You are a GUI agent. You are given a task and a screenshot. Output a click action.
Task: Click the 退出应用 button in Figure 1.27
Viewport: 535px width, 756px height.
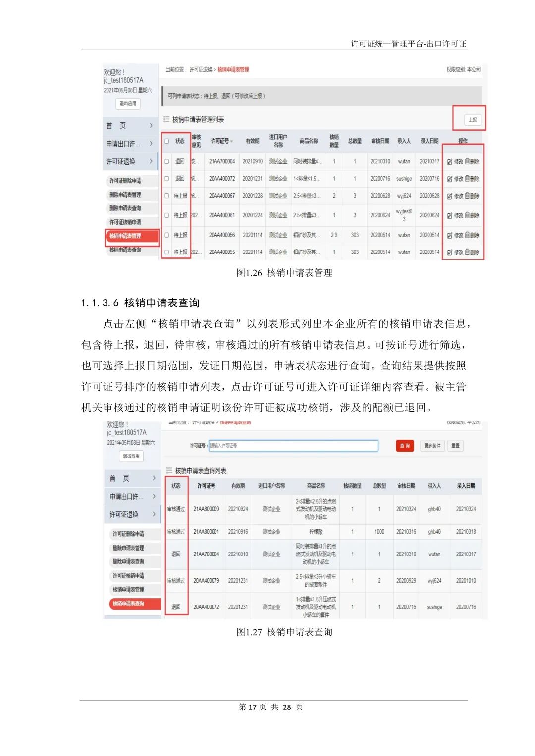[x=131, y=456]
